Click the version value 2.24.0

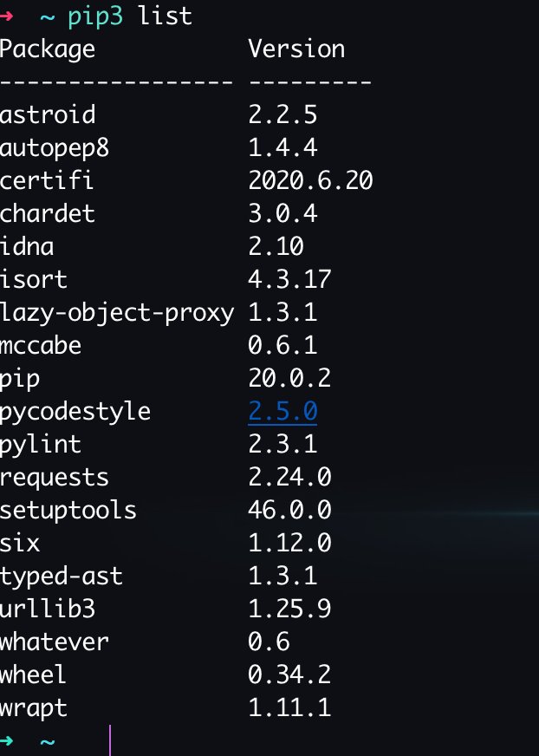click(289, 477)
